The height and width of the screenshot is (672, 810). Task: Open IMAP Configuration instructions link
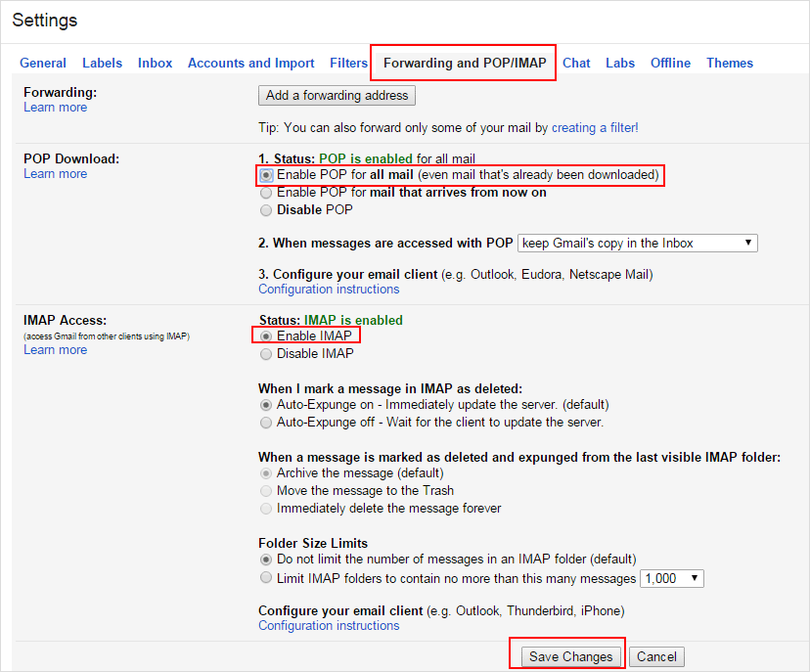click(x=329, y=626)
